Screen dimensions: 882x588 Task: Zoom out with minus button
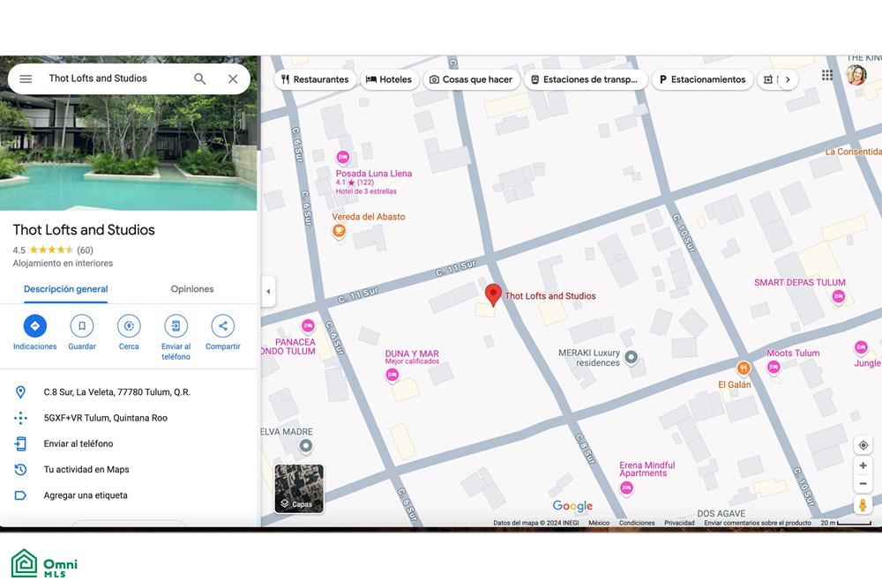tap(863, 483)
